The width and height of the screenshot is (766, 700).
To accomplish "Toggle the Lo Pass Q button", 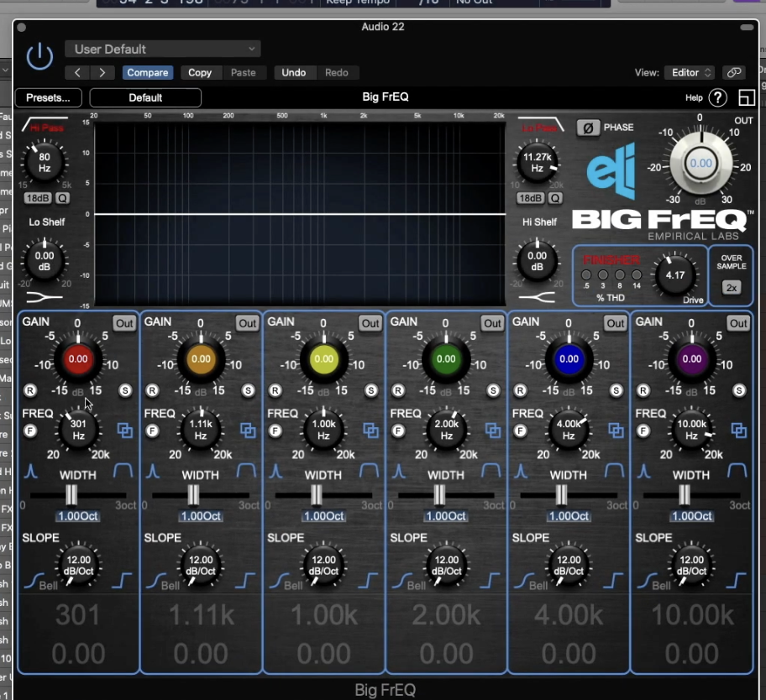I will [x=555, y=198].
